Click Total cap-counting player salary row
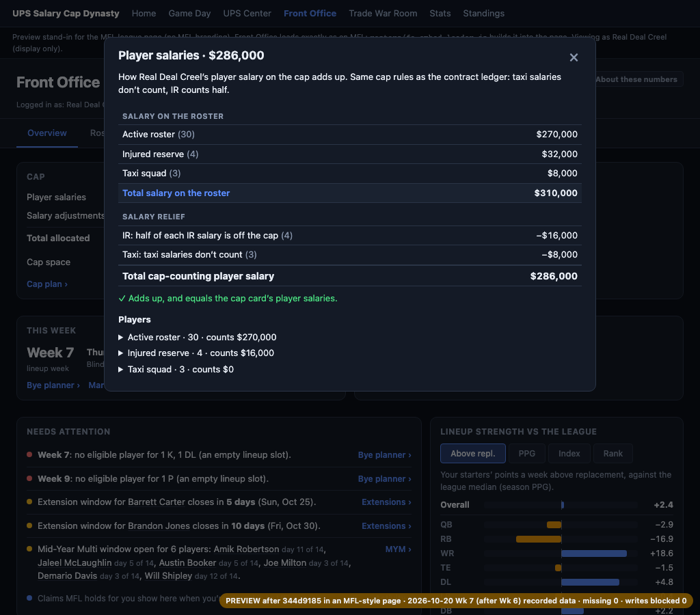The height and width of the screenshot is (615, 700). (349, 276)
